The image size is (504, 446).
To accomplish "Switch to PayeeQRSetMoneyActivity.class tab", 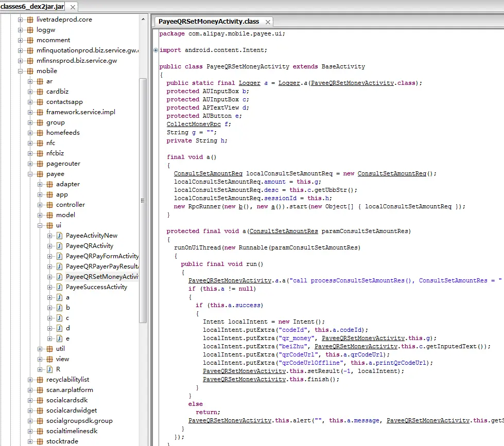I will (x=208, y=22).
